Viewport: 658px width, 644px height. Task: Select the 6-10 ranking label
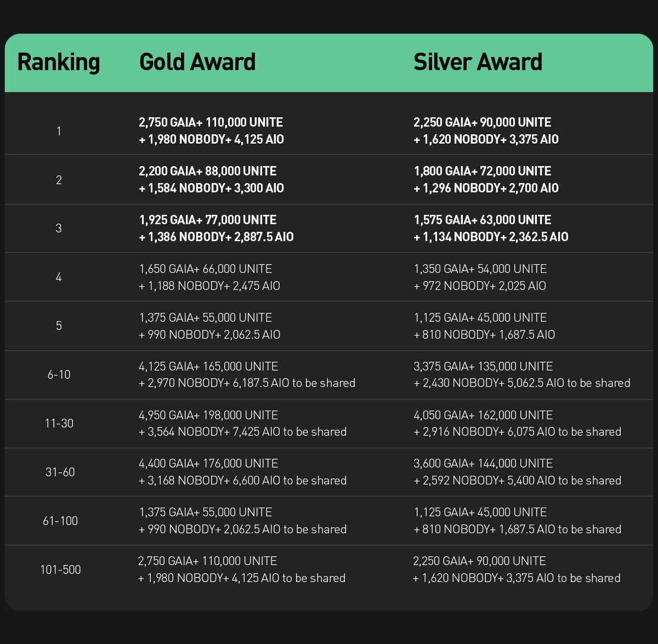tap(59, 375)
